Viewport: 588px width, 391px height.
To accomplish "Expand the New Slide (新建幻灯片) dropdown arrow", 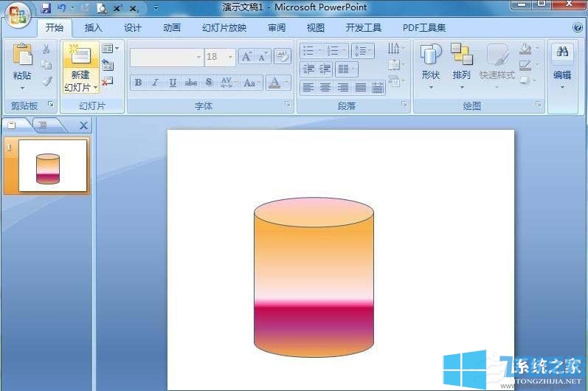I will coord(95,88).
